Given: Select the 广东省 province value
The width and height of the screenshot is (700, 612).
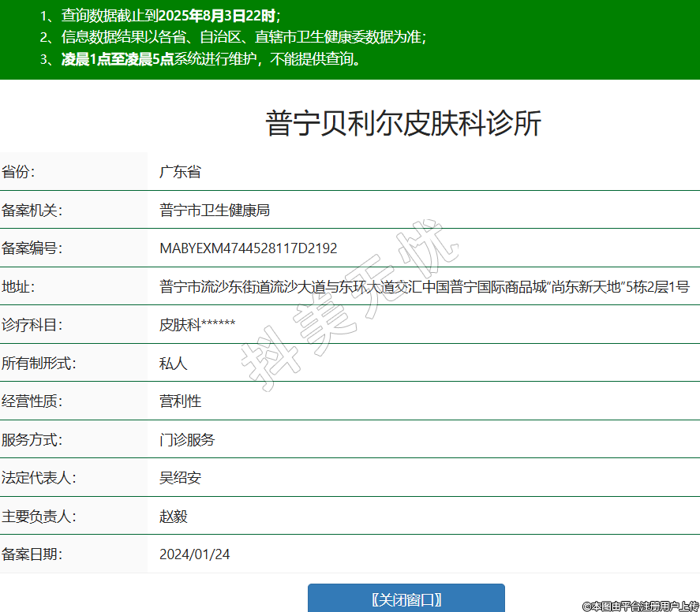Looking at the screenshot, I should click(180, 172).
